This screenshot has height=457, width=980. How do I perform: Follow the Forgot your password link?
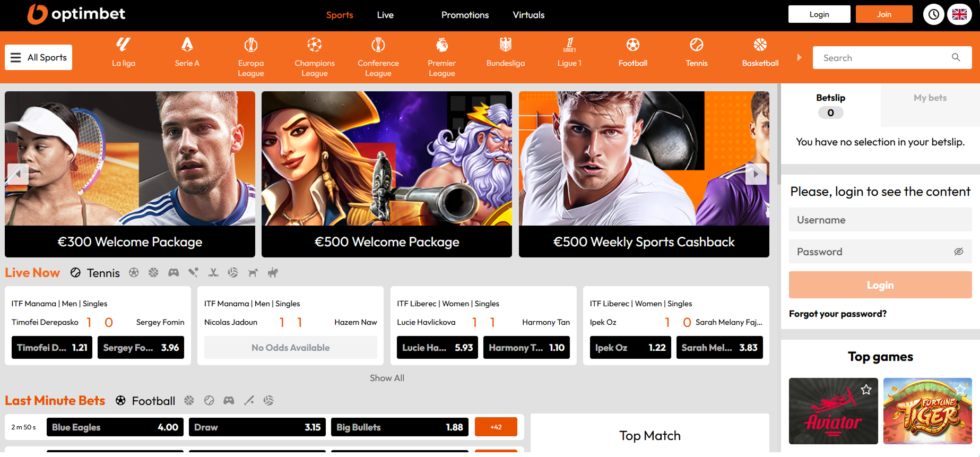pos(837,314)
